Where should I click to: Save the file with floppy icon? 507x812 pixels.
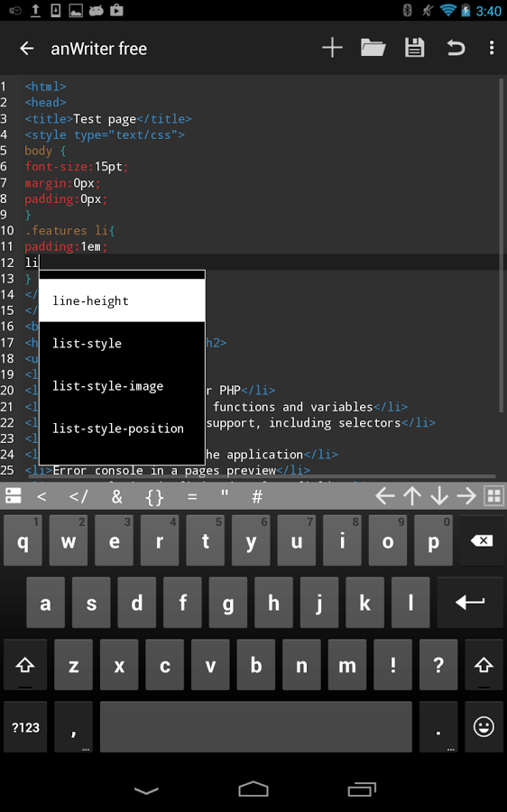[414, 48]
